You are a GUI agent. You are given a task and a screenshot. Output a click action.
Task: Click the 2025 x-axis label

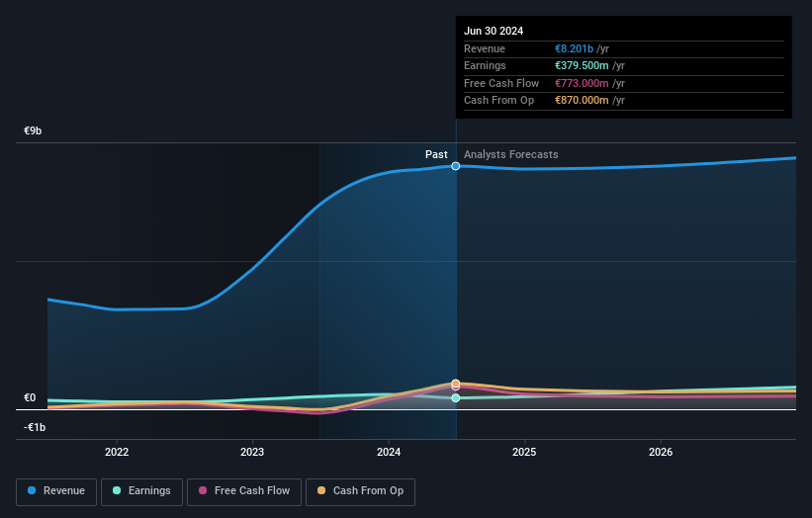coord(524,453)
